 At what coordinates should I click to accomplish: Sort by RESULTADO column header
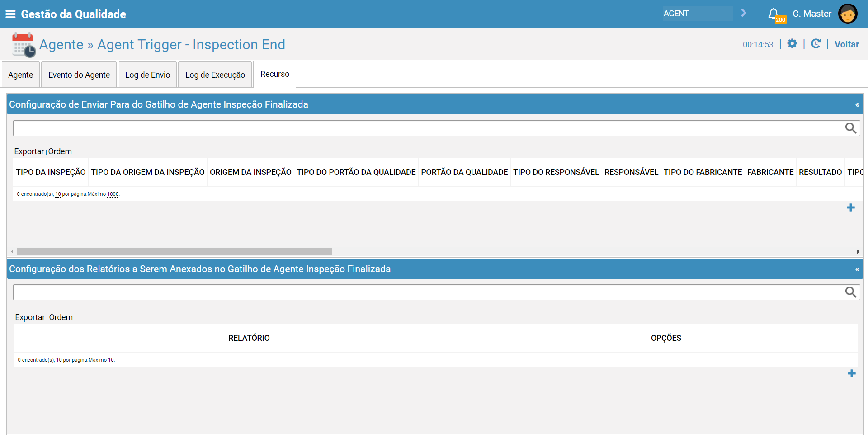pos(820,172)
